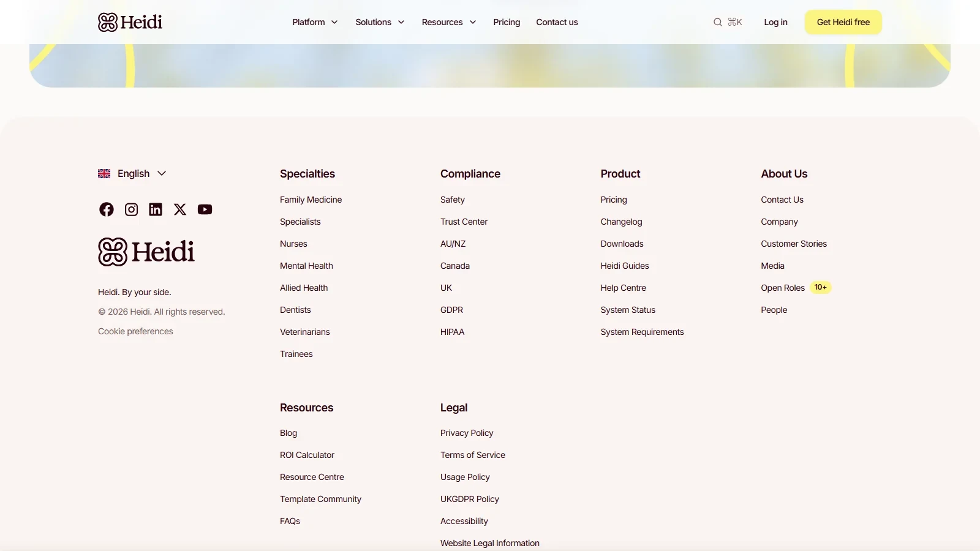
Task: Open UK compliance link
Action: coord(446,288)
